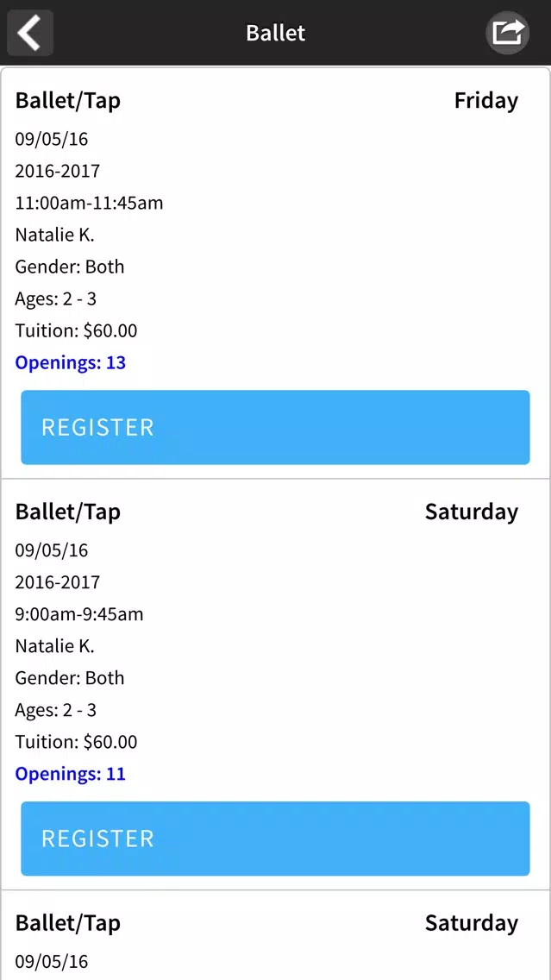The height and width of the screenshot is (980, 551).
Task: Tap the 9:00am-9:45am time row
Action: [x=79, y=613]
